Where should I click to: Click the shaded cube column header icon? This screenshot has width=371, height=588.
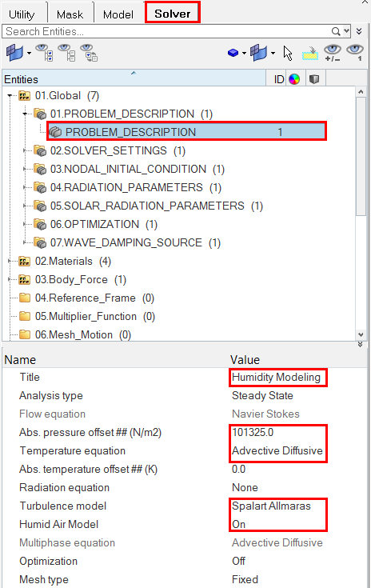point(314,79)
